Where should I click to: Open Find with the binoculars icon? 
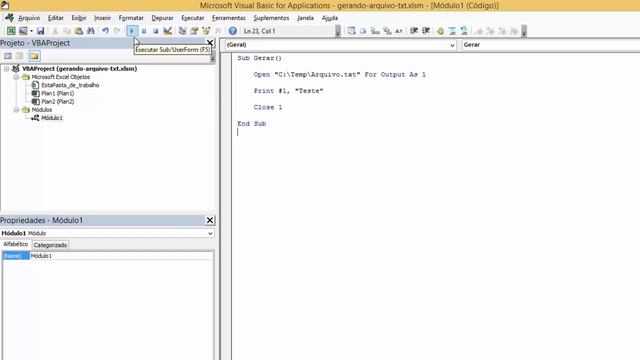(x=91, y=31)
